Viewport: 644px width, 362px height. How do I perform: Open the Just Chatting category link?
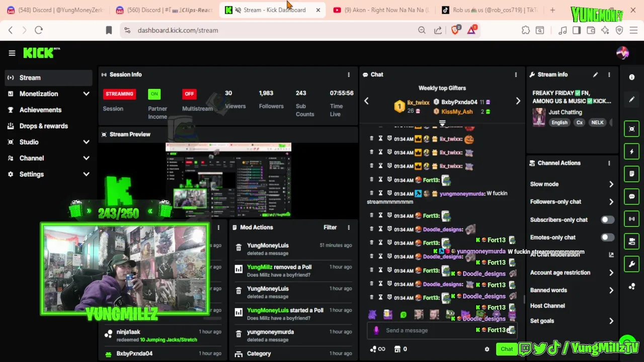click(x=566, y=112)
